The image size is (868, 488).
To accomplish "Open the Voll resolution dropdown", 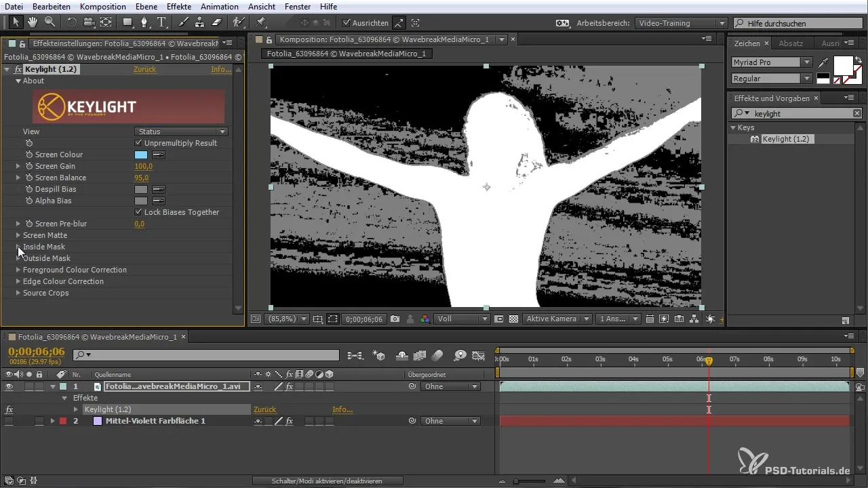I will (462, 319).
